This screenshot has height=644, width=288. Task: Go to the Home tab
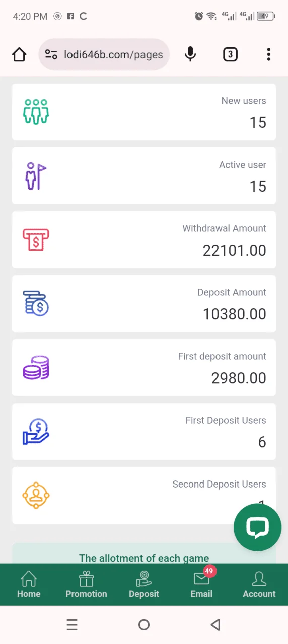(29, 585)
